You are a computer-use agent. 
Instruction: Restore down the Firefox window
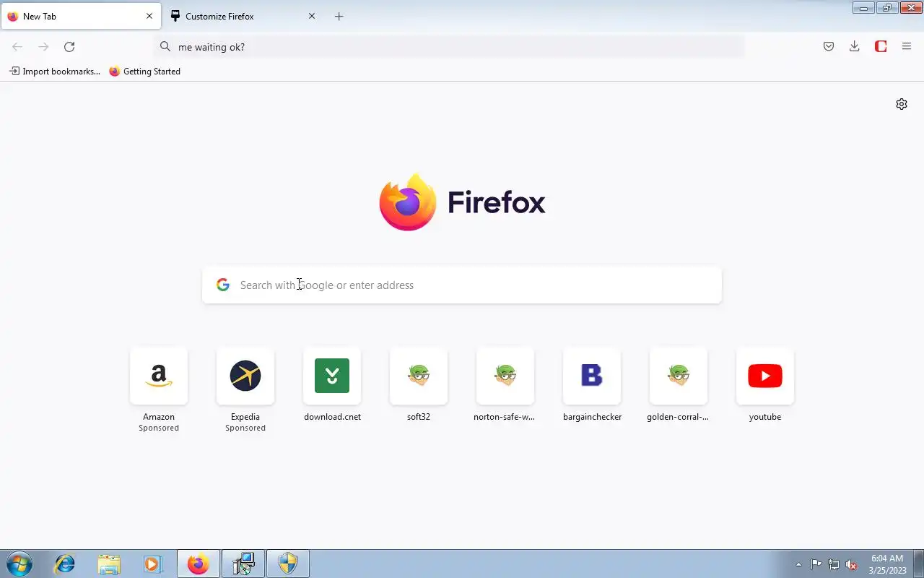tap(887, 8)
